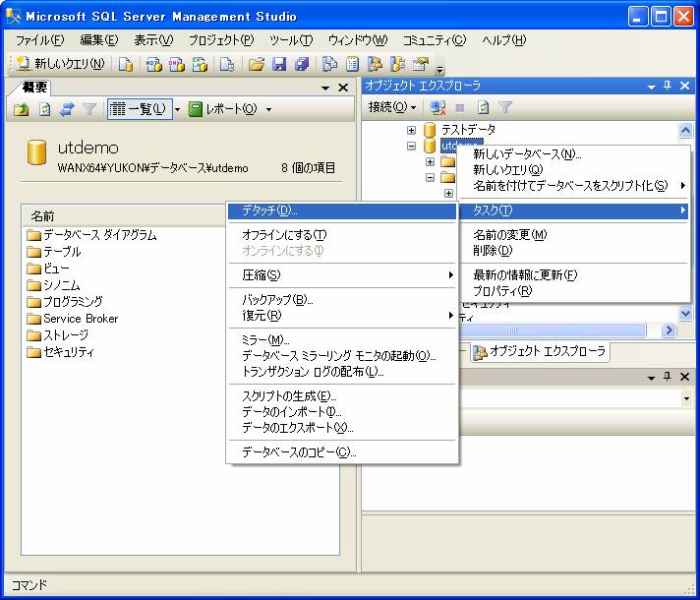
Task: Collapse the utdemo database tree node
Action: [412, 147]
